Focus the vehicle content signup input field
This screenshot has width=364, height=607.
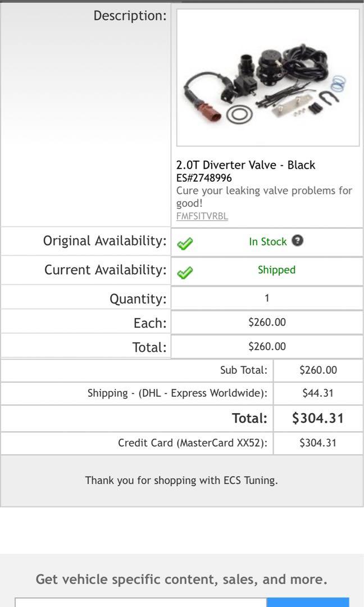click(140, 602)
